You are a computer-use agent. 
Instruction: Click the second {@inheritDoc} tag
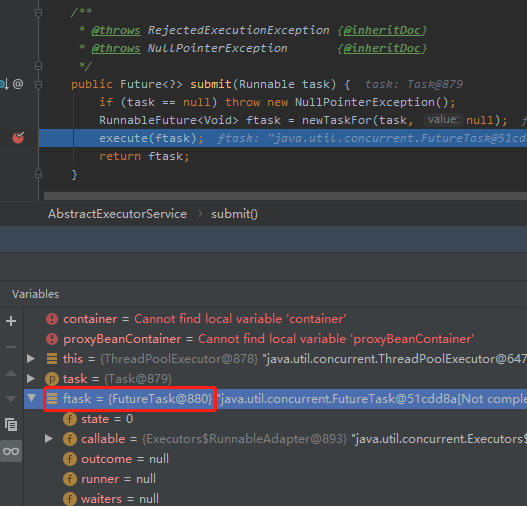coord(382,48)
